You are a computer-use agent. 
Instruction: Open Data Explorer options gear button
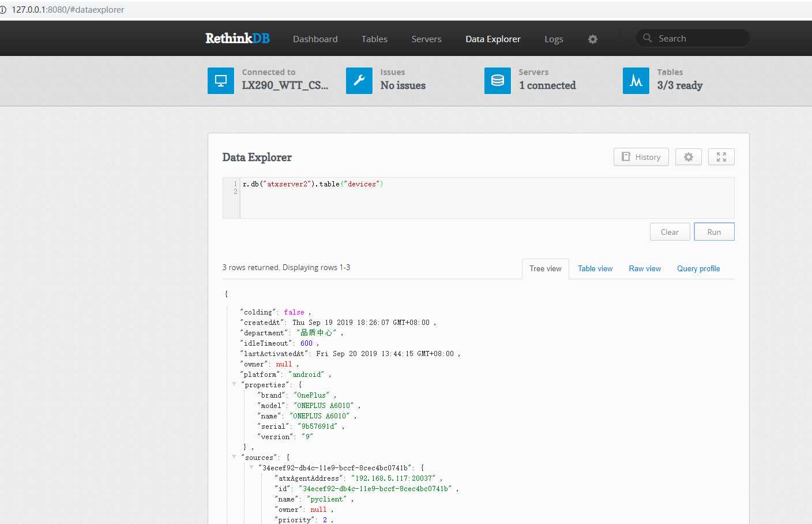[689, 157]
